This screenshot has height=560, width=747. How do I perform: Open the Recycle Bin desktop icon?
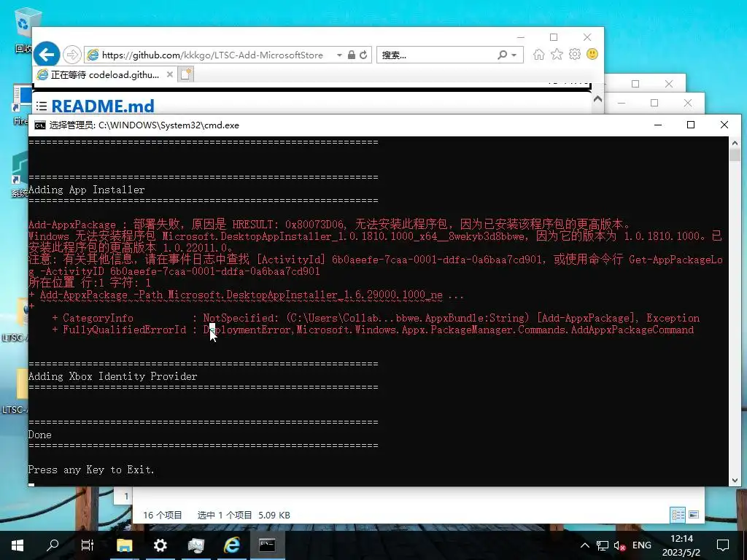[23, 28]
